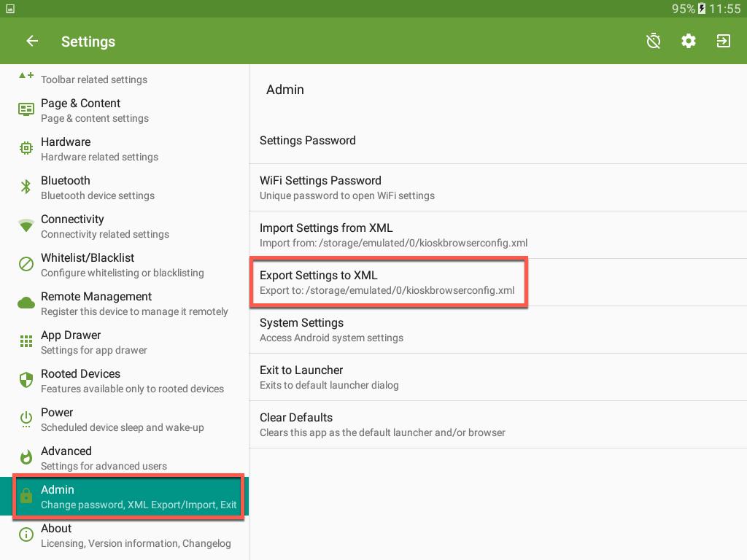Open the Whitelist/Blacklist category
Viewport: 747px width, 560px height.
coord(124,264)
